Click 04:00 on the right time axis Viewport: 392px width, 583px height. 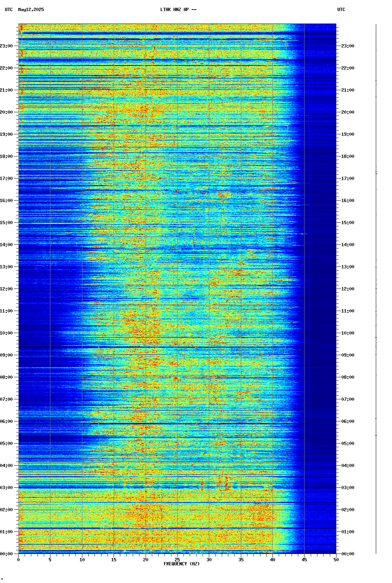348,466
